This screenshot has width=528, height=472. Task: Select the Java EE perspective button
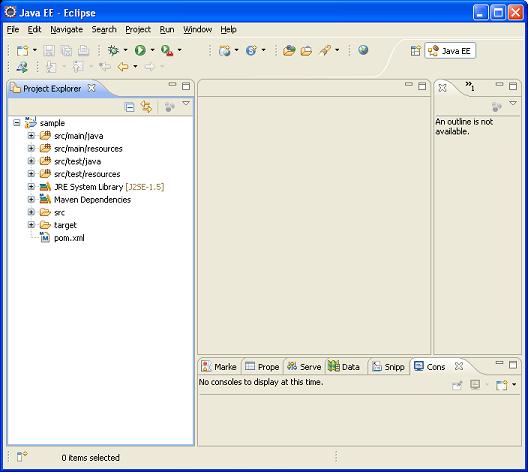click(x=450, y=51)
